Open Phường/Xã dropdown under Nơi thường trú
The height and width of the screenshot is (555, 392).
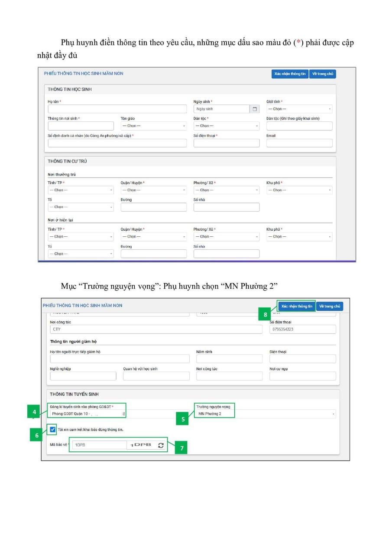(227, 190)
